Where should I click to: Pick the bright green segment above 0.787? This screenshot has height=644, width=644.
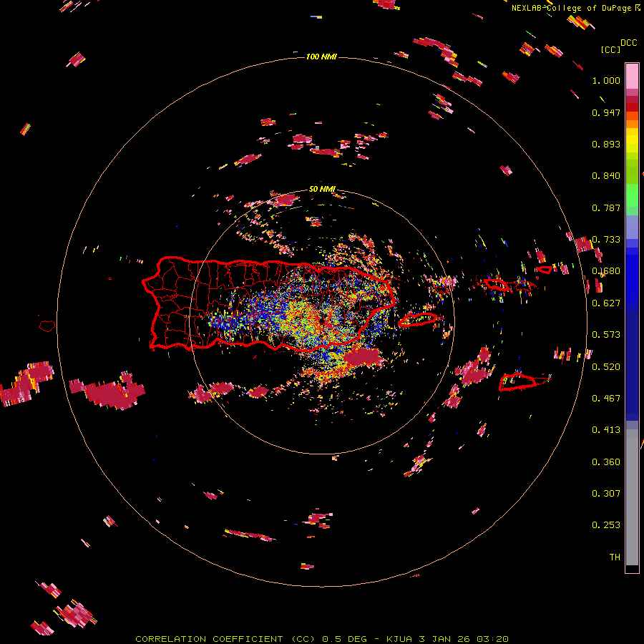pos(632,195)
